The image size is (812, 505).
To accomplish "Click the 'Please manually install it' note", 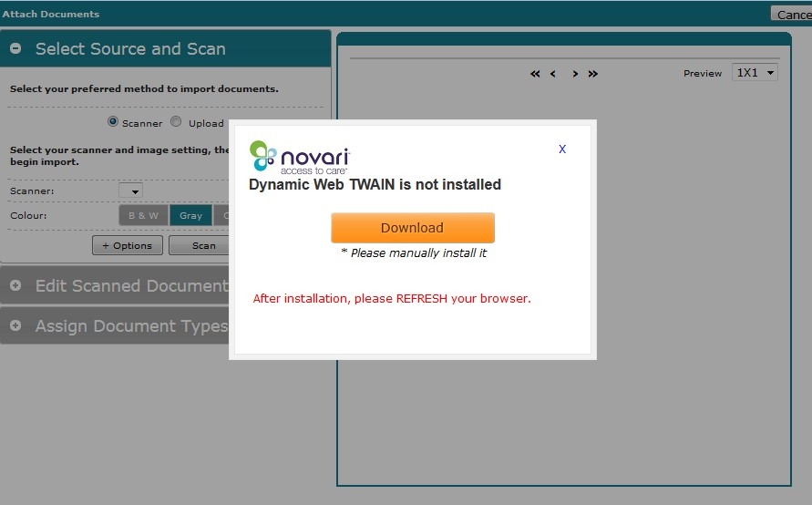I will click(414, 252).
